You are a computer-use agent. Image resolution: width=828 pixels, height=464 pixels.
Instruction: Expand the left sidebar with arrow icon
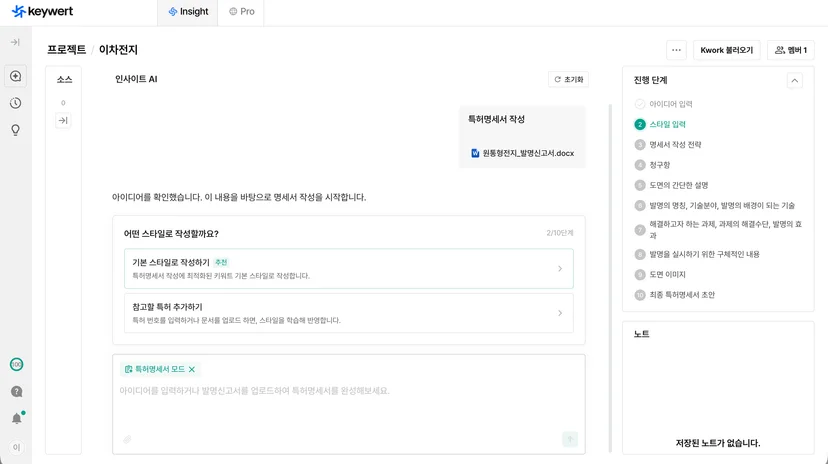[15, 42]
